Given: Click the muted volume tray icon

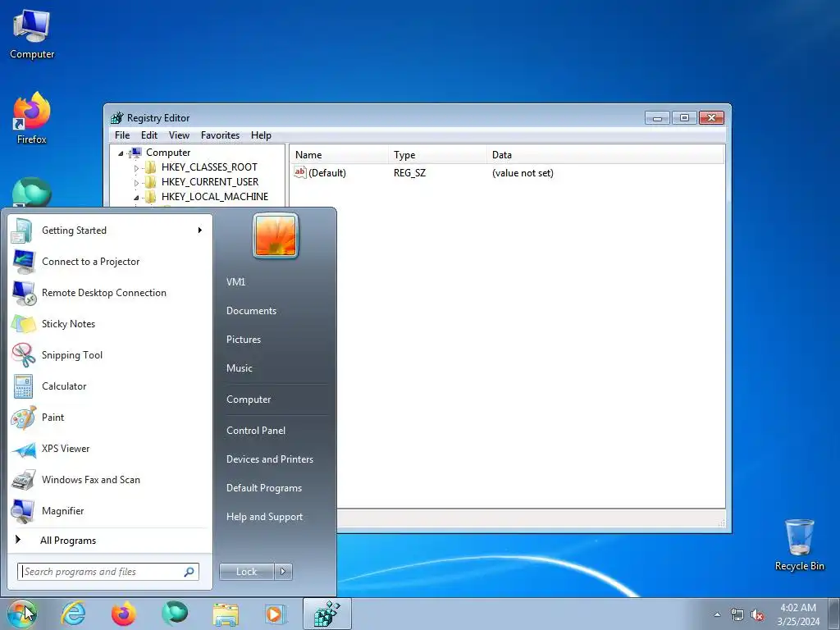Looking at the screenshot, I should point(757,614).
